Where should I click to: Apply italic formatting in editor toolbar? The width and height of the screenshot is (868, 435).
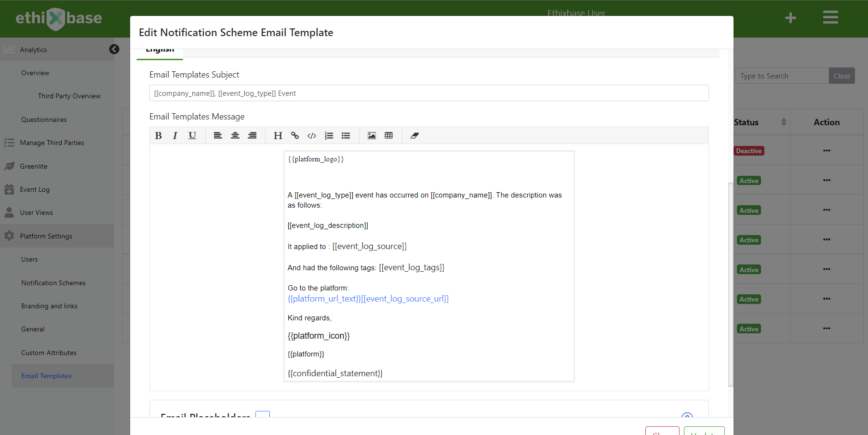(175, 136)
